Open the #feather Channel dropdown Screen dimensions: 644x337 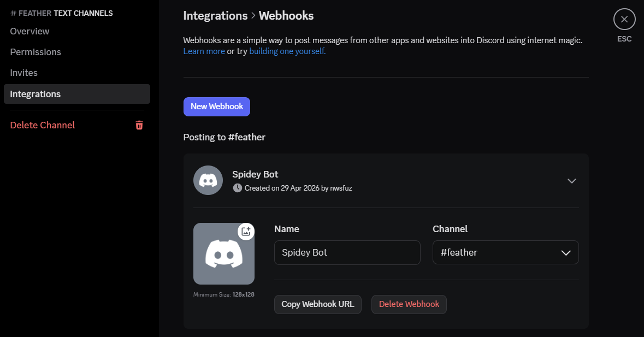click(x=506, y=252)
